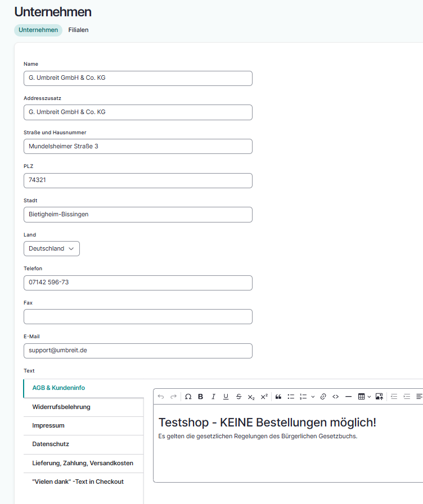
Task: Show Lieferung, Zahlung, Versandkosten text
Action: (83, 464)
